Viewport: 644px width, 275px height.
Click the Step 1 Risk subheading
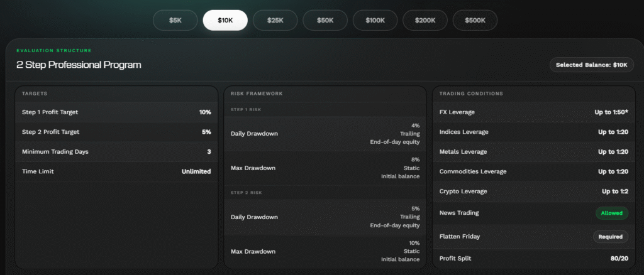click(246, 110)
